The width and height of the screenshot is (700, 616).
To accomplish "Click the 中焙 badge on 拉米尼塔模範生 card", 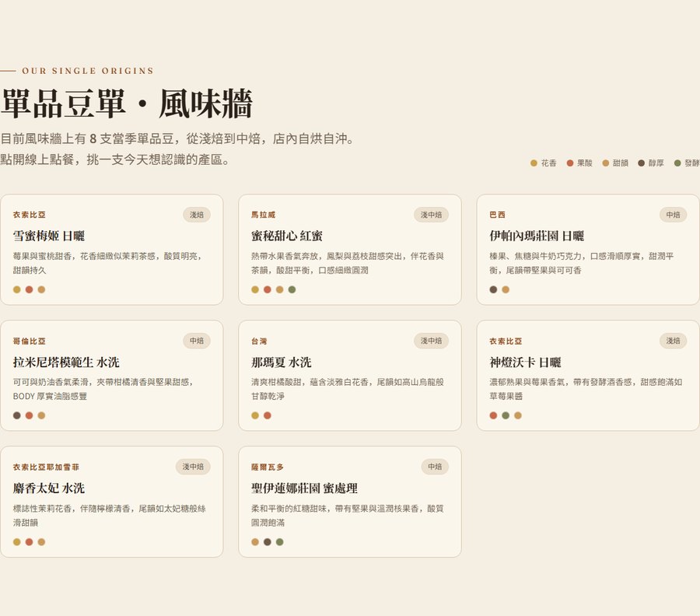I will click(197, 341).
